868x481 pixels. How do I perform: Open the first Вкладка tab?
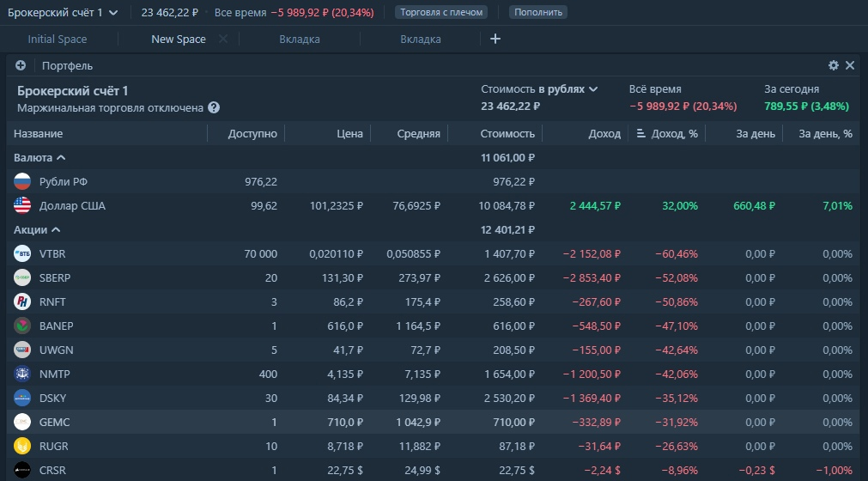point(300,40)
